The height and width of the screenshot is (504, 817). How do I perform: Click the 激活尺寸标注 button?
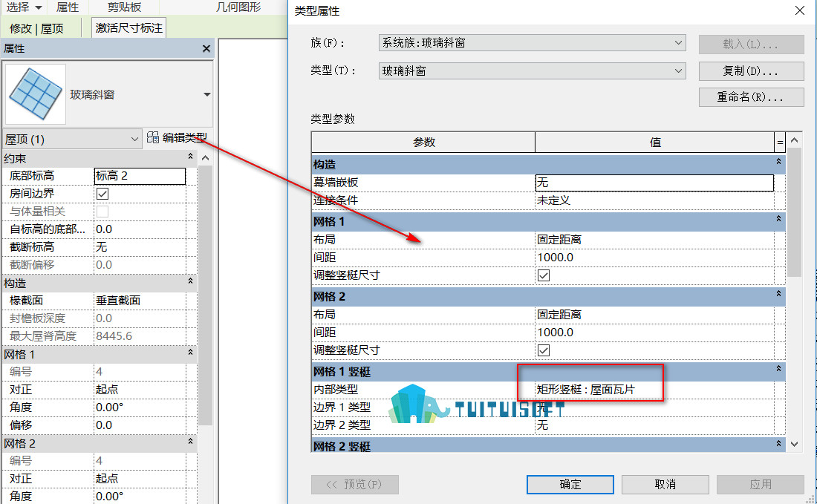[x=129, y=27]
